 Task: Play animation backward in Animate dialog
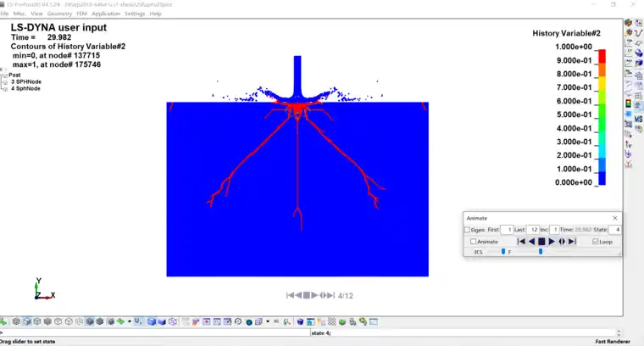click(531, 242)
